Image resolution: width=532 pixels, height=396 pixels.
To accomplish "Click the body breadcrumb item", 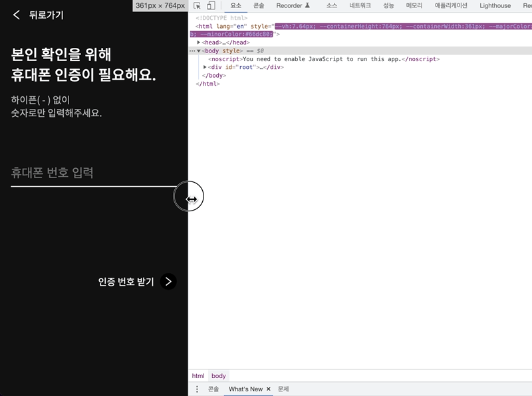I will (x=219, y=375).
